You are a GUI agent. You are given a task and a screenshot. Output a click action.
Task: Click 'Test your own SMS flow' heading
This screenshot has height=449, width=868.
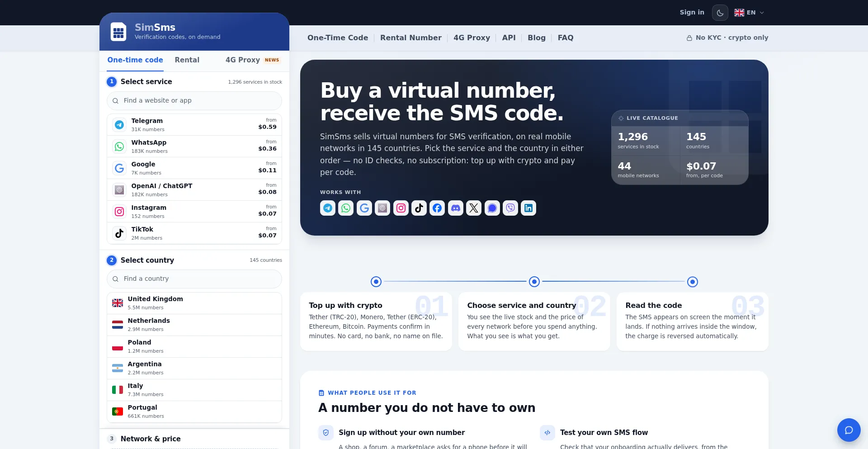click(x=604, y=433)
